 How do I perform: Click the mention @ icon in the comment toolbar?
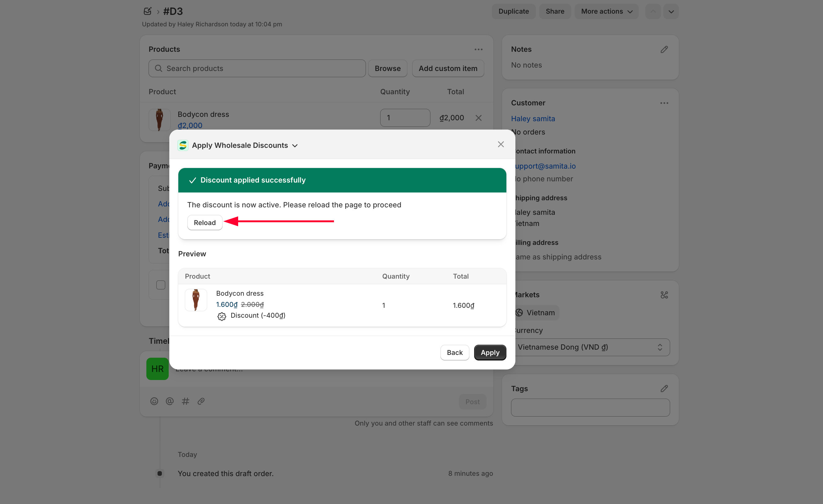[170, 401]
